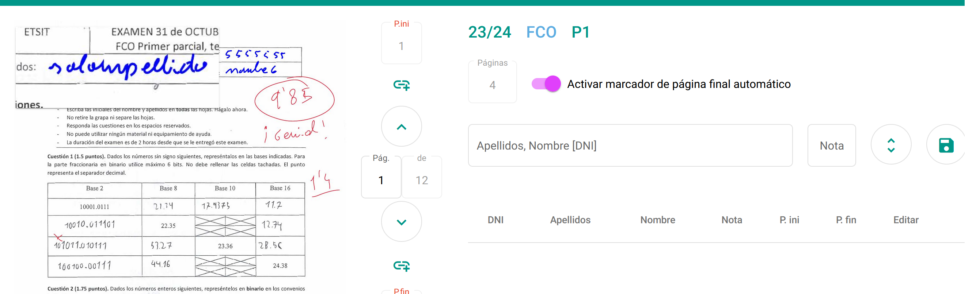Click the link-add icon above P.fin
The height and width of the screenshot is (294, 980).
coord(401,266)
